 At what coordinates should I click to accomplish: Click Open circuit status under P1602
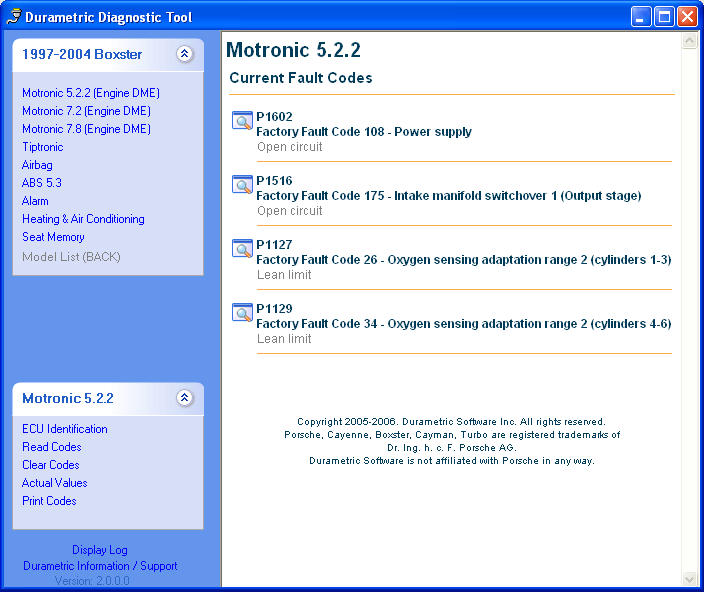[x=290, y=147]
